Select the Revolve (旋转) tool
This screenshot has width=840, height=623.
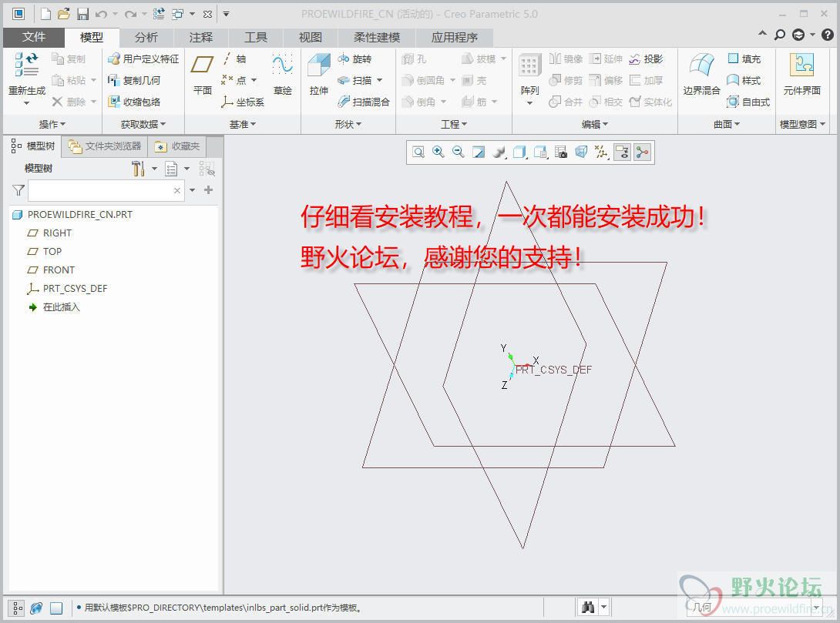coord(354,59)
